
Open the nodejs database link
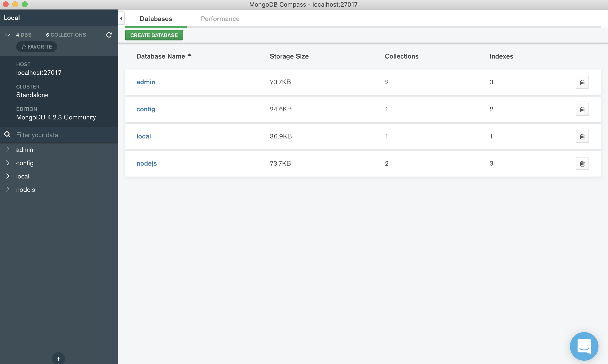147,163
